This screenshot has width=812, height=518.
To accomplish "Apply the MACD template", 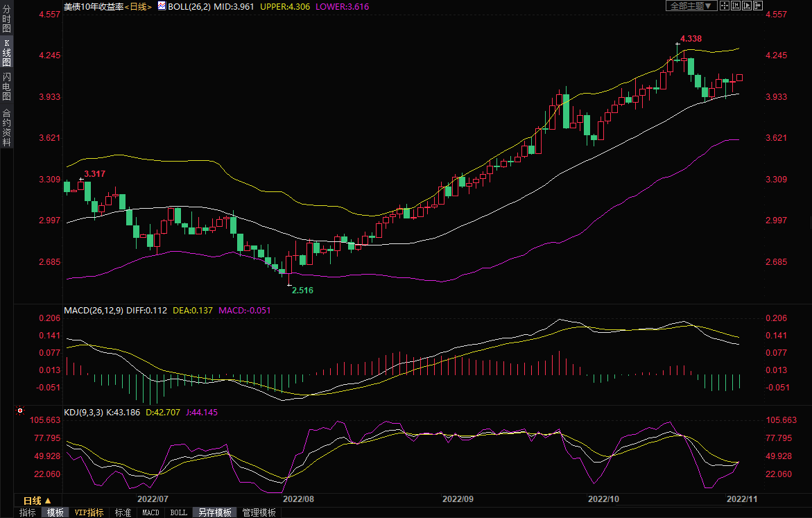I will (150, 512).
